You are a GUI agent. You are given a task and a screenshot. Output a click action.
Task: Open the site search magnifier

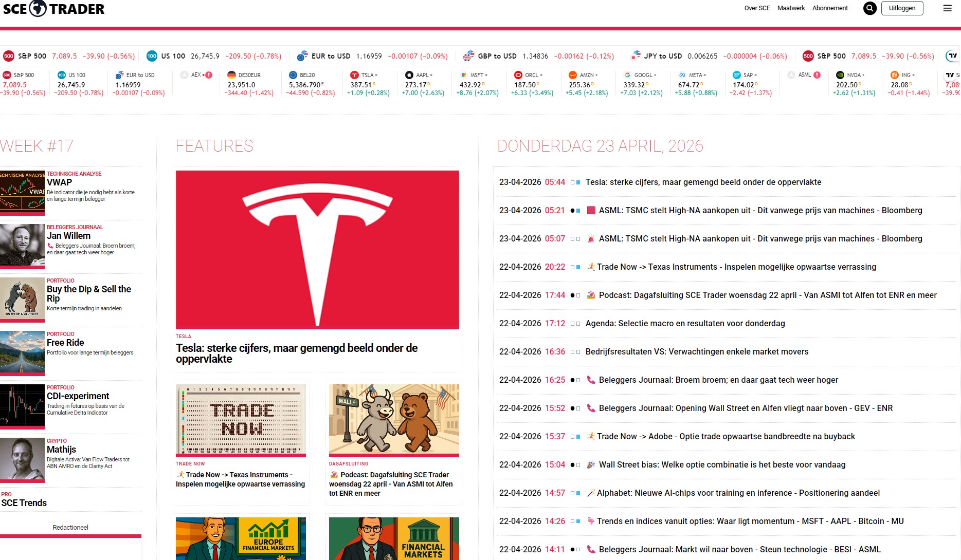point(870,8)
